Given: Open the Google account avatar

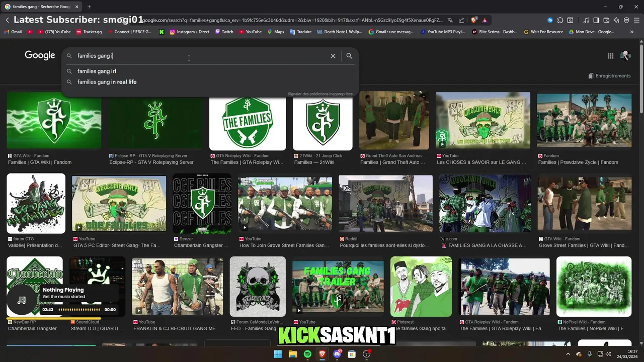Looking at the screenshot, I should coord(625,56).
